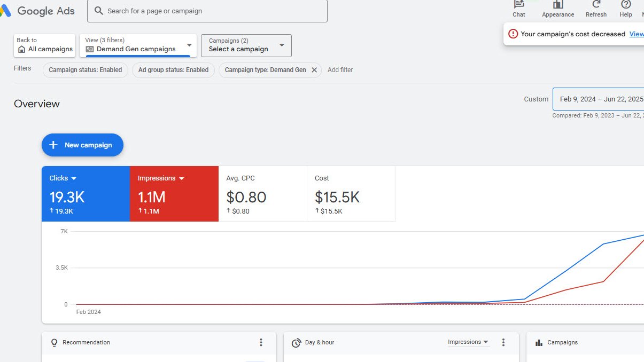644x362 pixels.
Task: Click the Campaign status: Enabled filter chip
Action: pos(86,70)
